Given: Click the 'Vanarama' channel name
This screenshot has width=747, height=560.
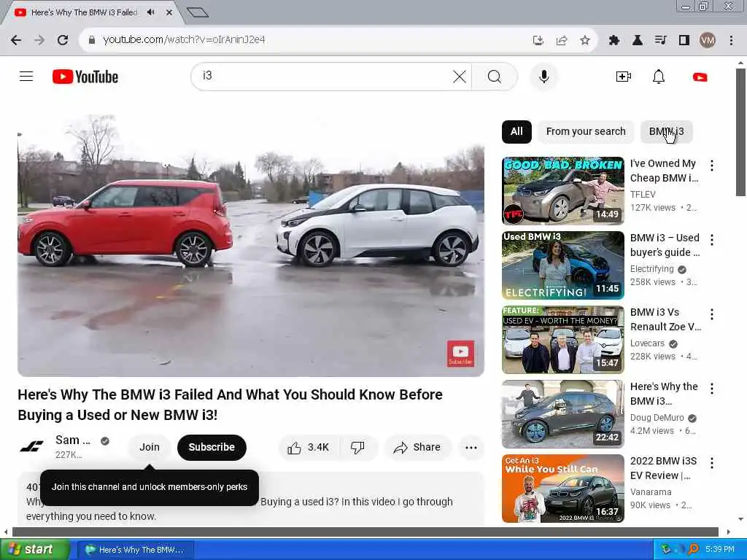Looking at the screenshot, I should (x=651, y=492).
